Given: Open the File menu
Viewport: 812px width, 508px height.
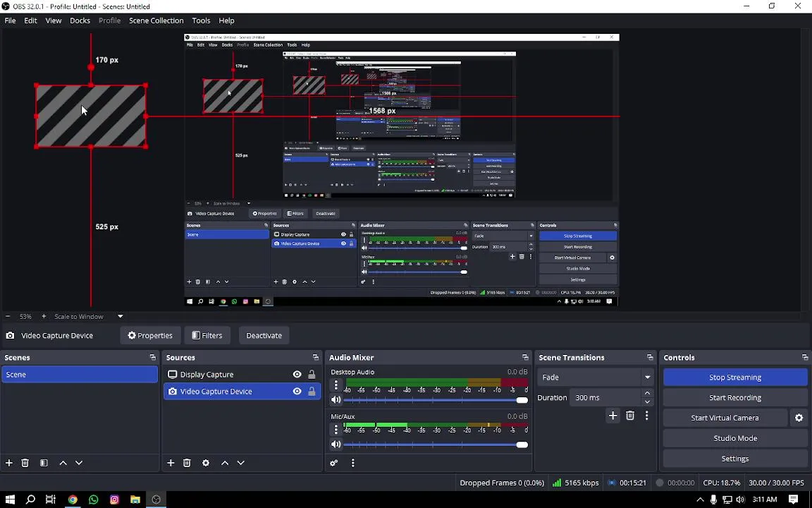Looking at the screenshot, I should coord(10,20).
